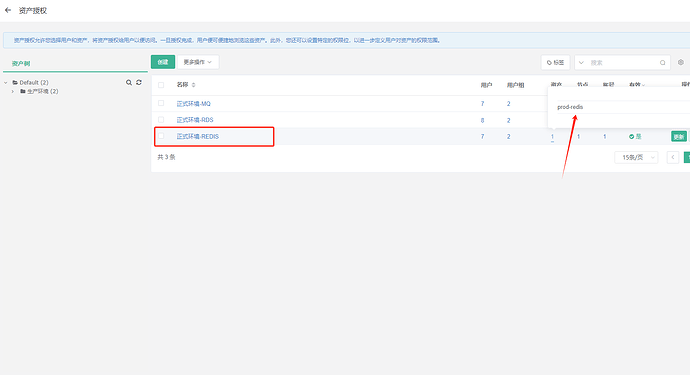The height and width of the screenshot is (375, 690).
Task: Check the 正式环境-REDIS row checkbox
Action: click(161, 136)
